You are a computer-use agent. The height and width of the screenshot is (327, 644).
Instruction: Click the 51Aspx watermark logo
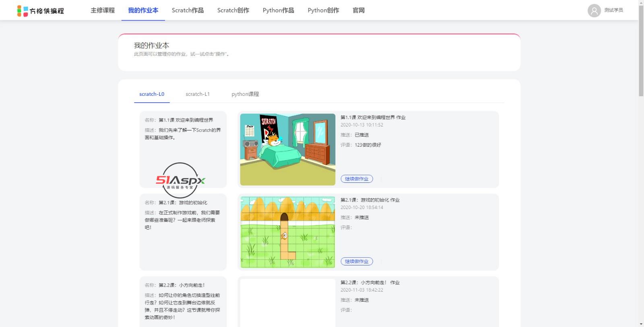click(x=180, y=180)
